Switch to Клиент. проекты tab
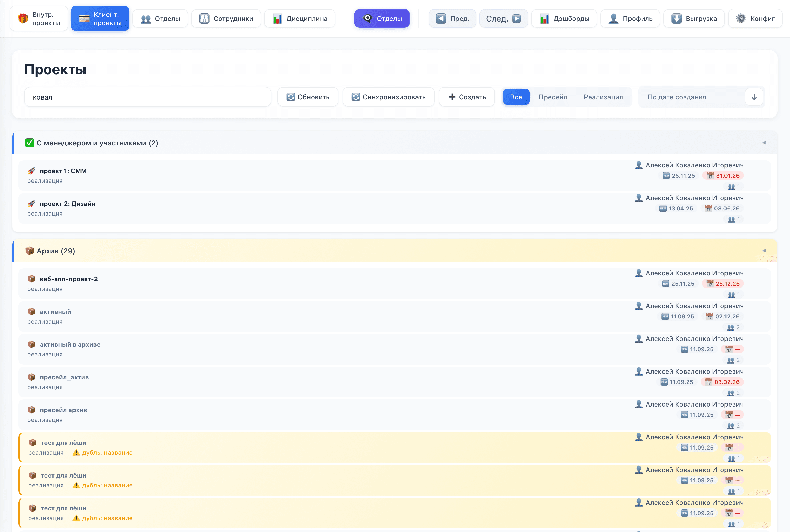 100,18
